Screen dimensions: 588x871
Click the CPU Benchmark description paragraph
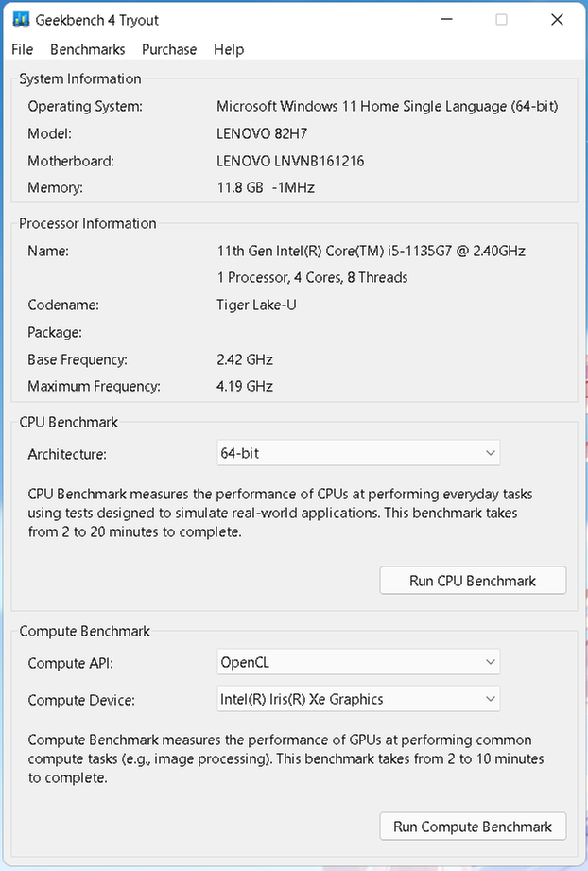tap(281, 514)
